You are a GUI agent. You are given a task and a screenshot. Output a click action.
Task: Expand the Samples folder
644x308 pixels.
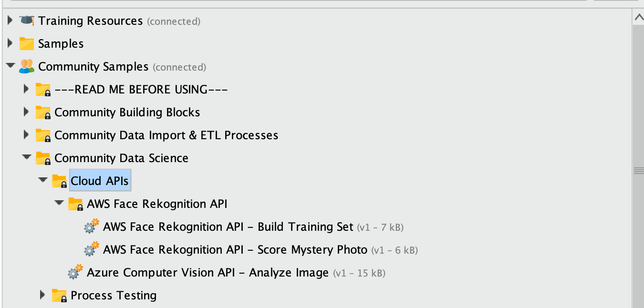click(x=10, y=43)
